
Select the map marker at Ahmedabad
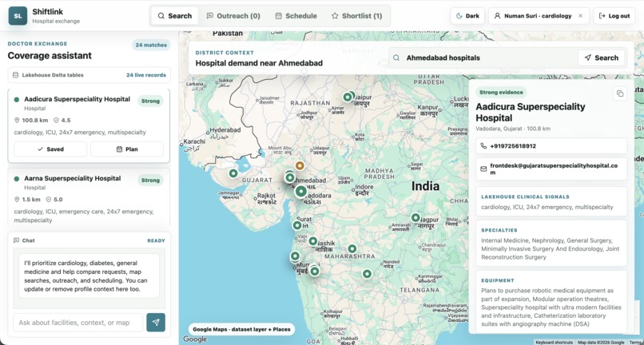(x=290, y=178)
